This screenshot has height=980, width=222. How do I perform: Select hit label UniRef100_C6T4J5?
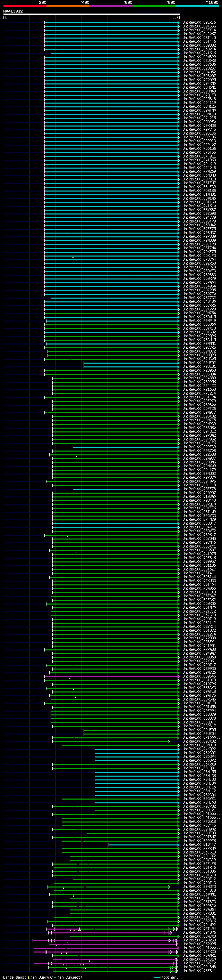point(199,38)
